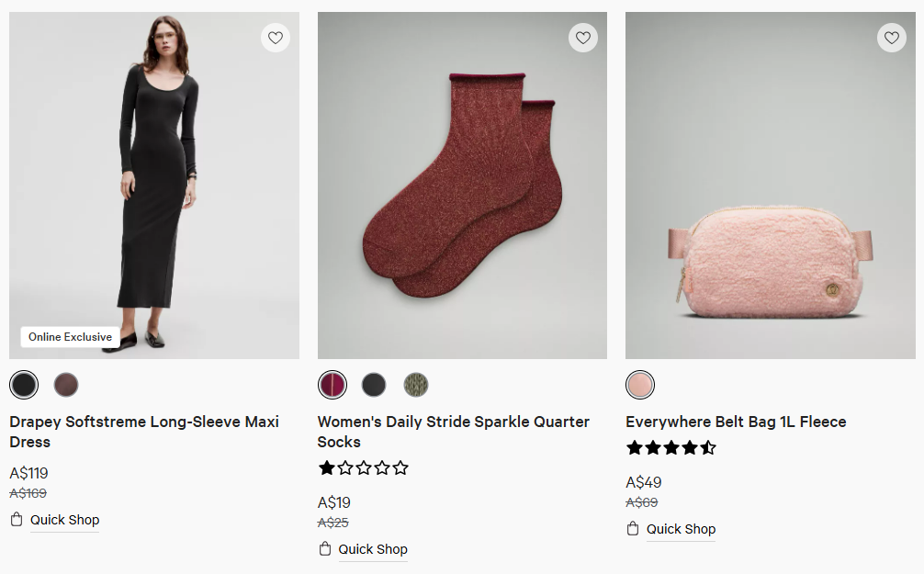Screen dimensions: 924x574
Task: Click shopping bag icon under sparkle socks
Action: [325, 549]
